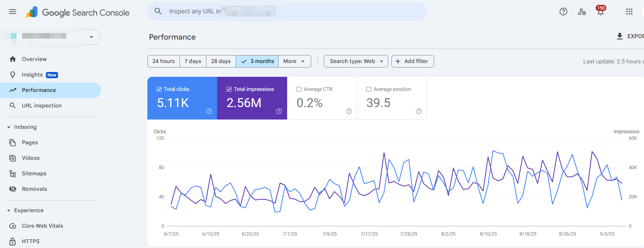Collapse the Indexing section
Screen dimensions: 644x248
coord(9,127)
